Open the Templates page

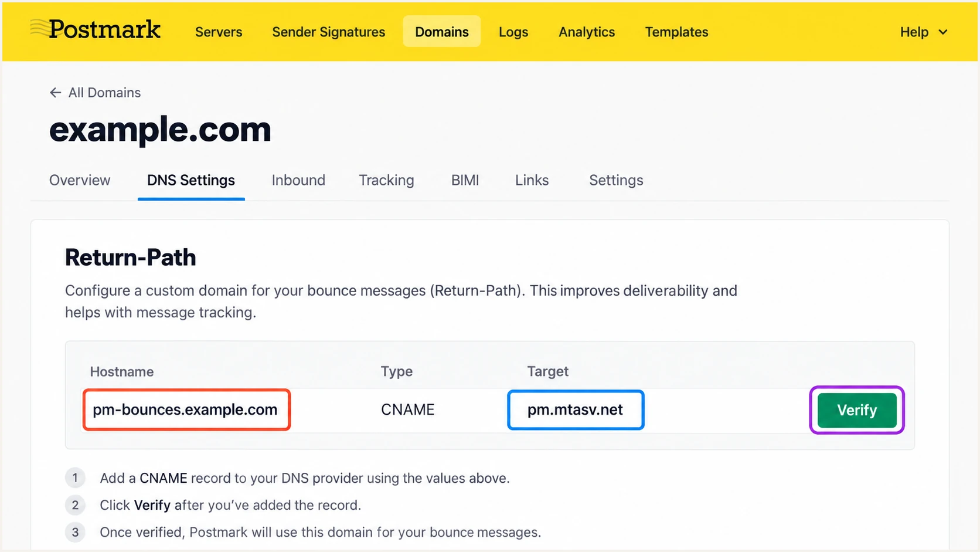pyautogui.click(x=676, y=32)
